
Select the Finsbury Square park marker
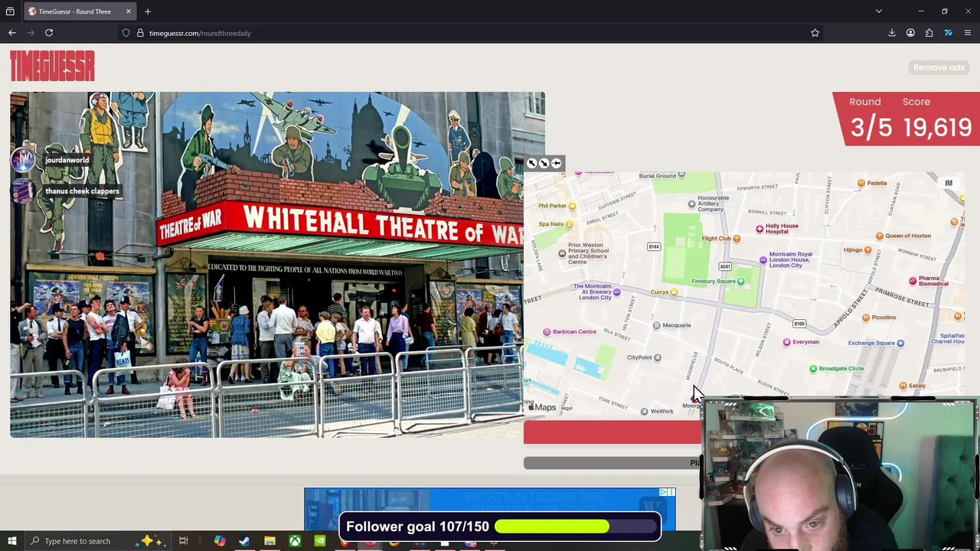(x=740, y=282)
